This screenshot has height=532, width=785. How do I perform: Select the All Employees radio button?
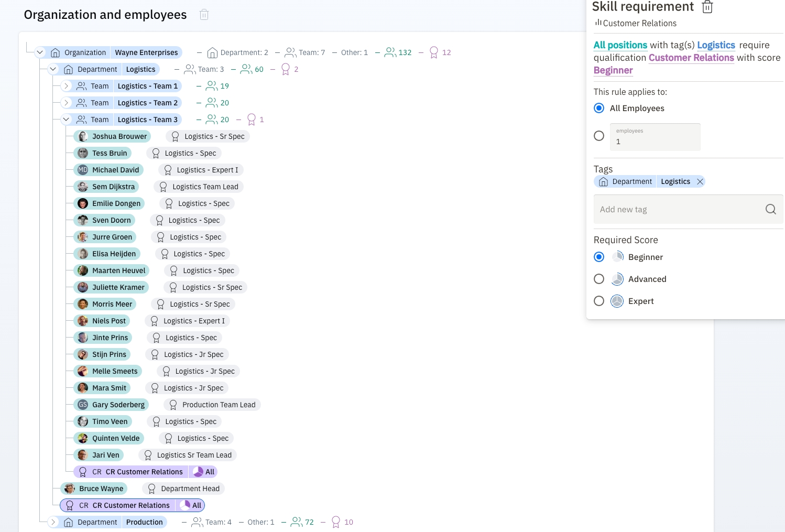(599, 108)
